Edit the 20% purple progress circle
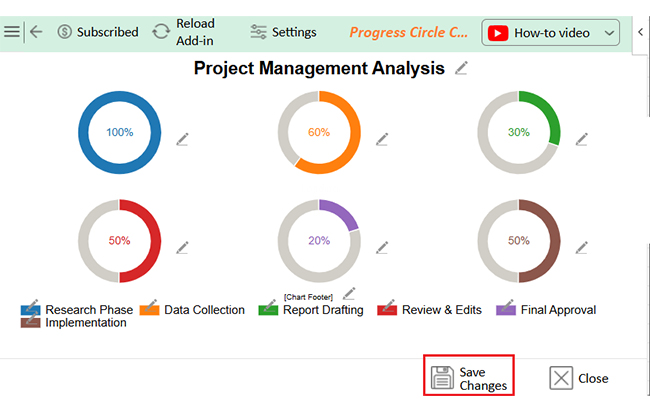Screen dimensions: 650x412 pyautogui.click(x=382, y=247)
